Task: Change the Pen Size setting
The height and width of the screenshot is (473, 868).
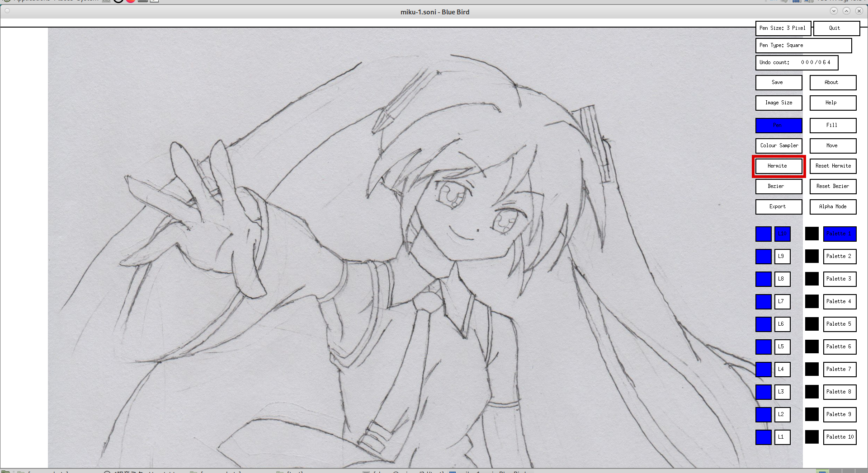Action: (783, 28)
